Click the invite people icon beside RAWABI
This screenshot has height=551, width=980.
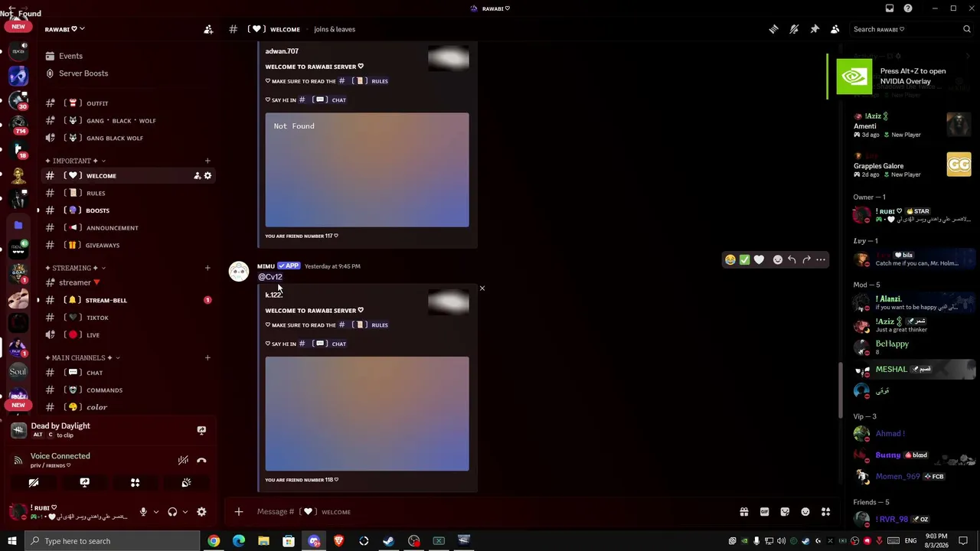(208, 29)
